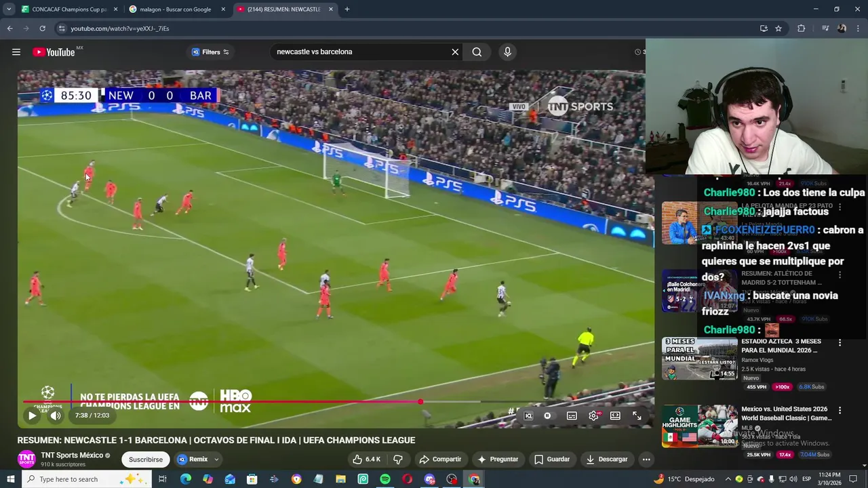The image size is (868, 488).
Task: Open File Explorer from the taskbar
Action: pos(340,479)
